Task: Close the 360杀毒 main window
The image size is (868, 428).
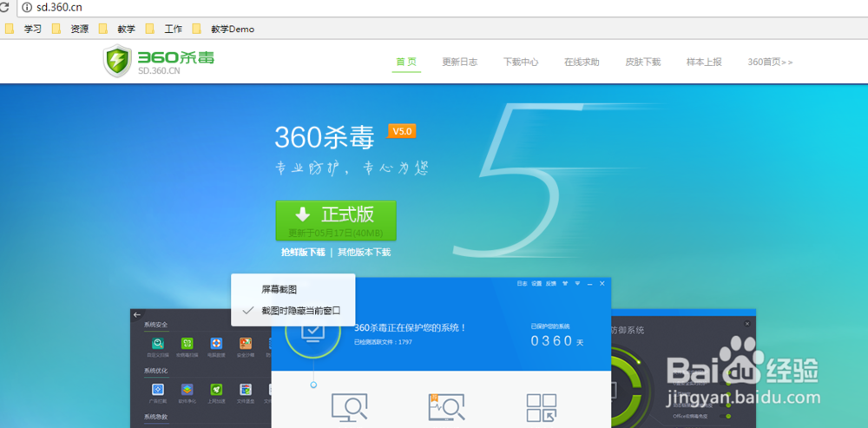Action: tap(602, 284)
